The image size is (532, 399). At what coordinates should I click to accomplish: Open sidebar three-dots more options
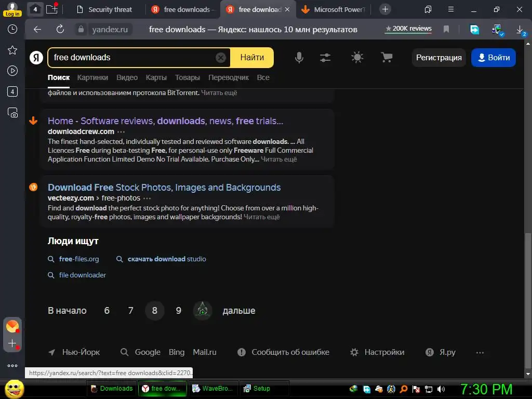[12, 366]
